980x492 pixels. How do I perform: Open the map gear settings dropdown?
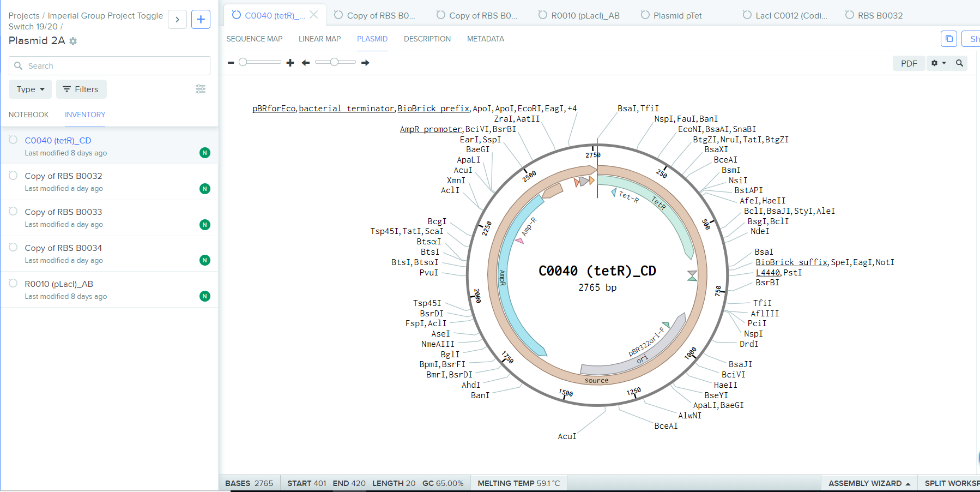938,63
